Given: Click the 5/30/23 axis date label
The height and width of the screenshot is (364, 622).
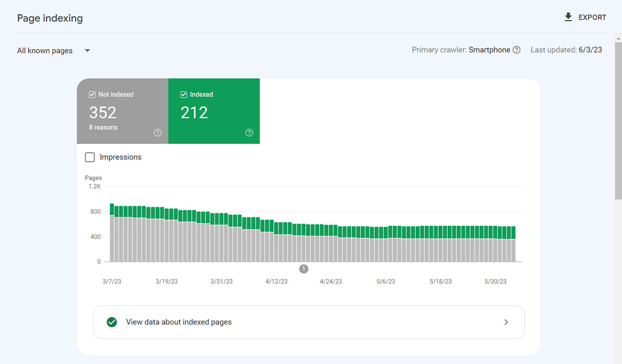Looking at the screenshot, I should point(496,282).
